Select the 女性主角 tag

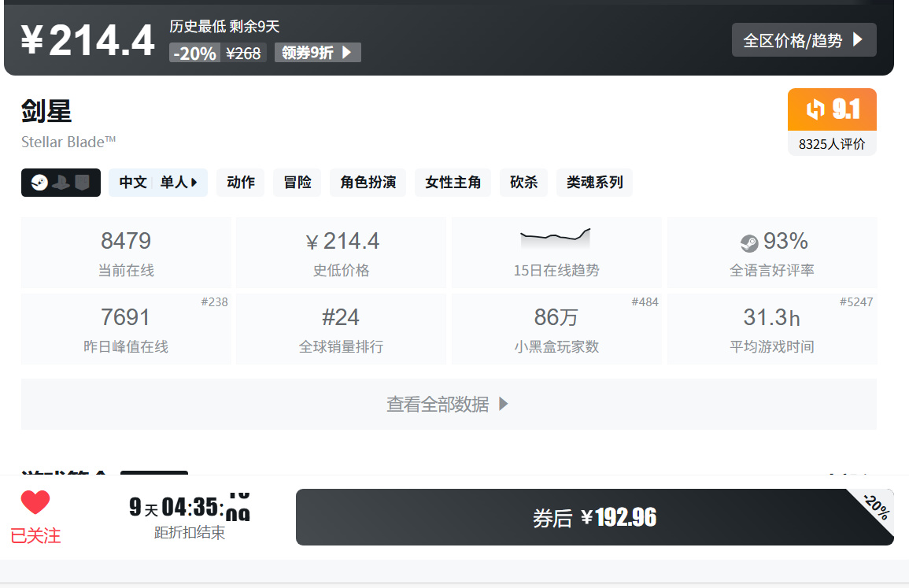[x=453, y=183]
